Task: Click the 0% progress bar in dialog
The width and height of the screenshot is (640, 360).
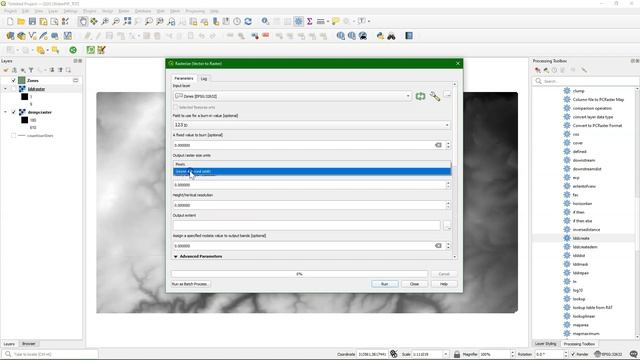Action: pos(299,274)
